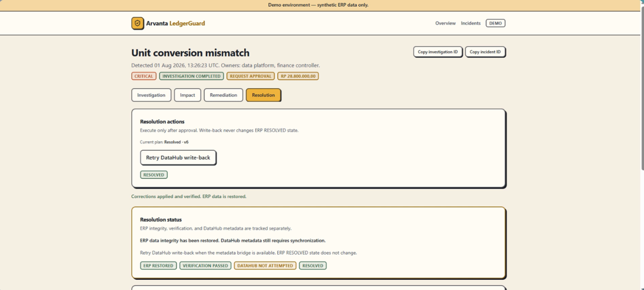Viewport: 644px width, 290px height.
Task: Click the Resolution status heading
Action: [x=161, y=220]
